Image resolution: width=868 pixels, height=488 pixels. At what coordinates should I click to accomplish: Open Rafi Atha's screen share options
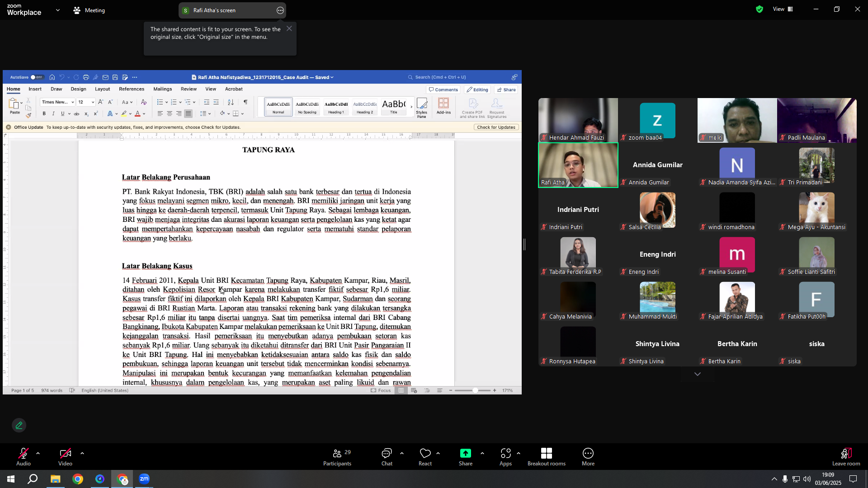pos(280,10)
